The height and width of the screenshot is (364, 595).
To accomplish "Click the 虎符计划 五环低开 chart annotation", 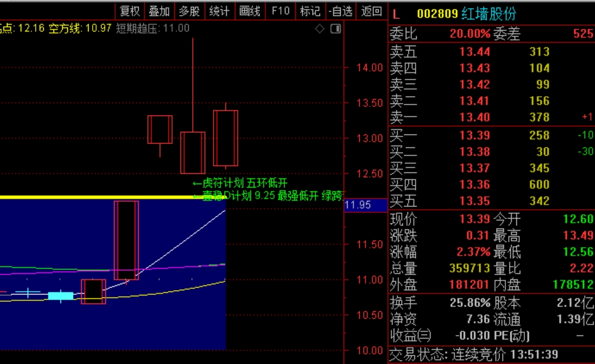I will (x=240, y=183).
